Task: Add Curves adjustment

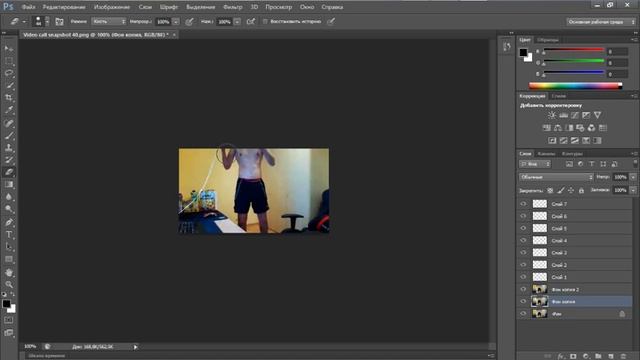Action: click(575, 115)
